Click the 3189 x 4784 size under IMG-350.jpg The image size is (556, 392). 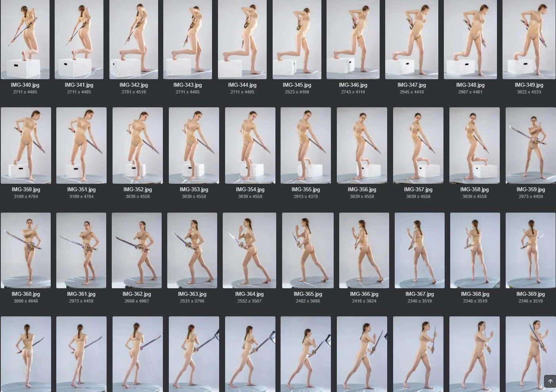(26, 196)
